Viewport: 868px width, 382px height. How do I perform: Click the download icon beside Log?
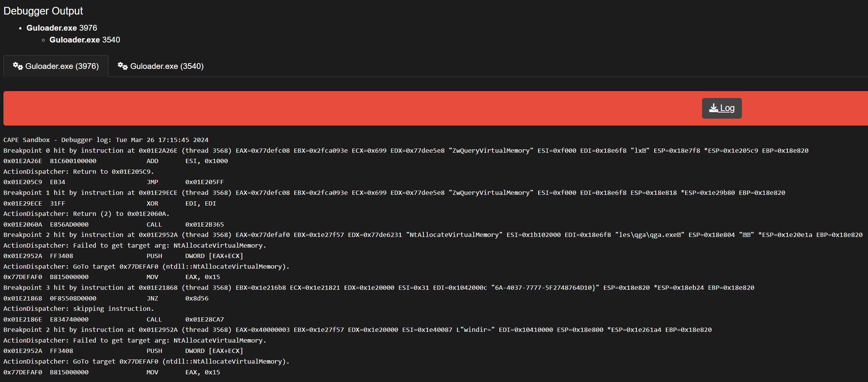coord(713,108)
